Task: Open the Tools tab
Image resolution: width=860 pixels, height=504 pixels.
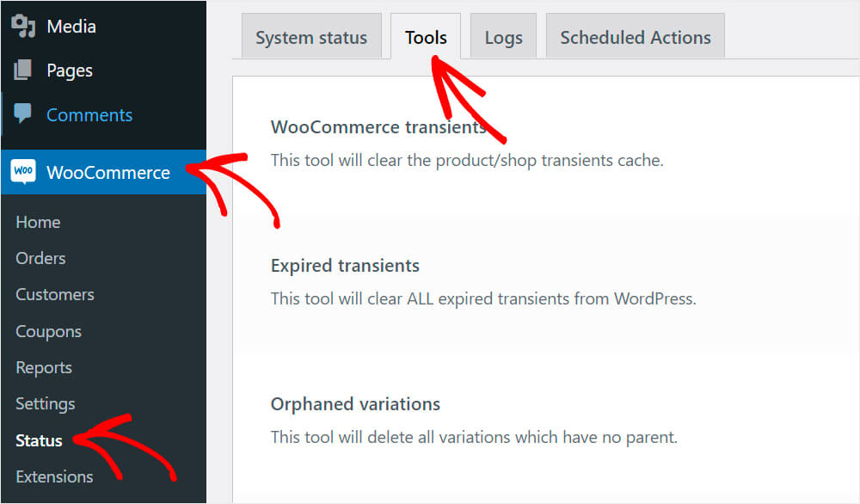Action: [x=426, y=37]
